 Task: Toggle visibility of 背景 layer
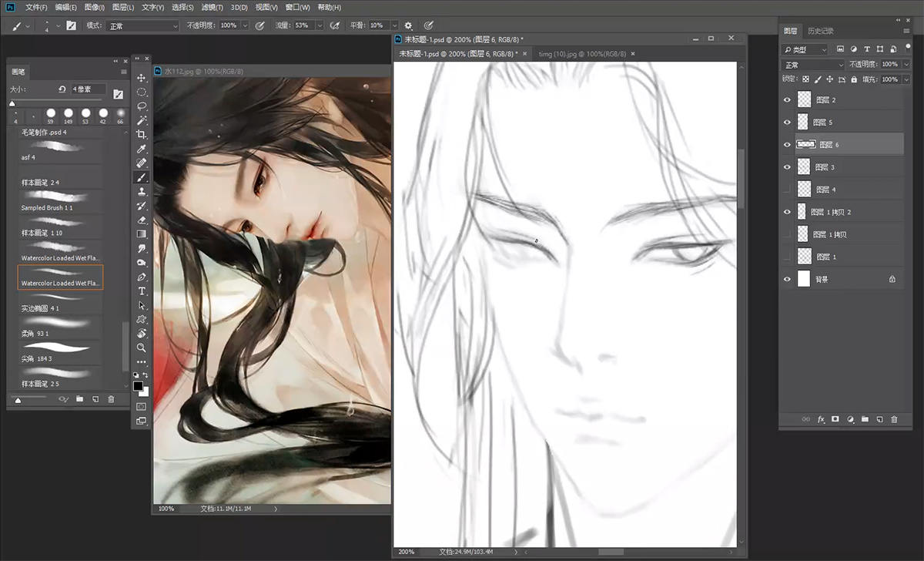pos(787,279)
